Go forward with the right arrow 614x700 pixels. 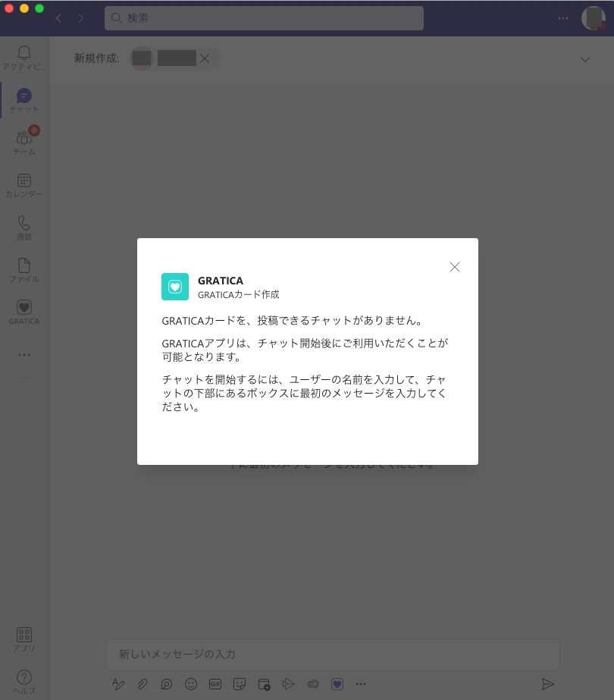click(80, 18)
